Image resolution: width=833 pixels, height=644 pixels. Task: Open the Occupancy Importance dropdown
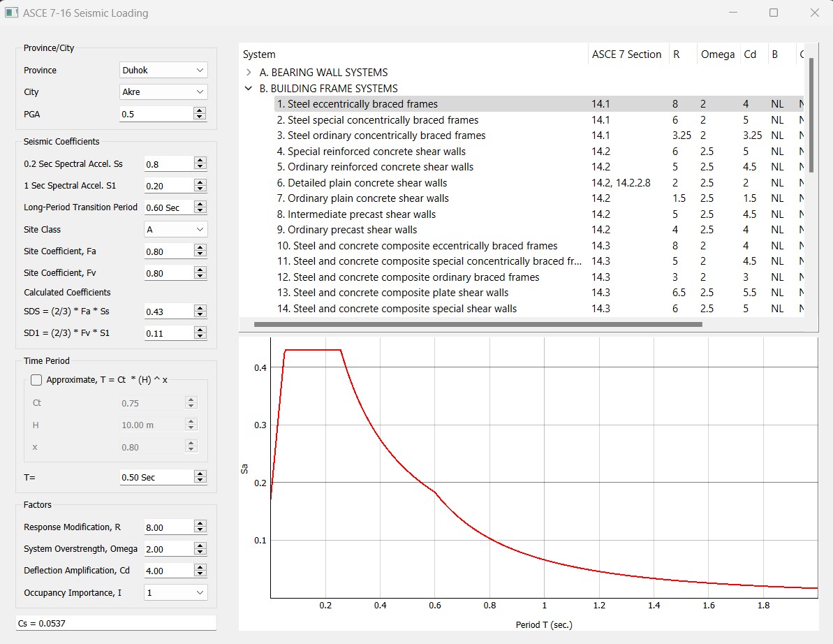click(x=176, y=592)
